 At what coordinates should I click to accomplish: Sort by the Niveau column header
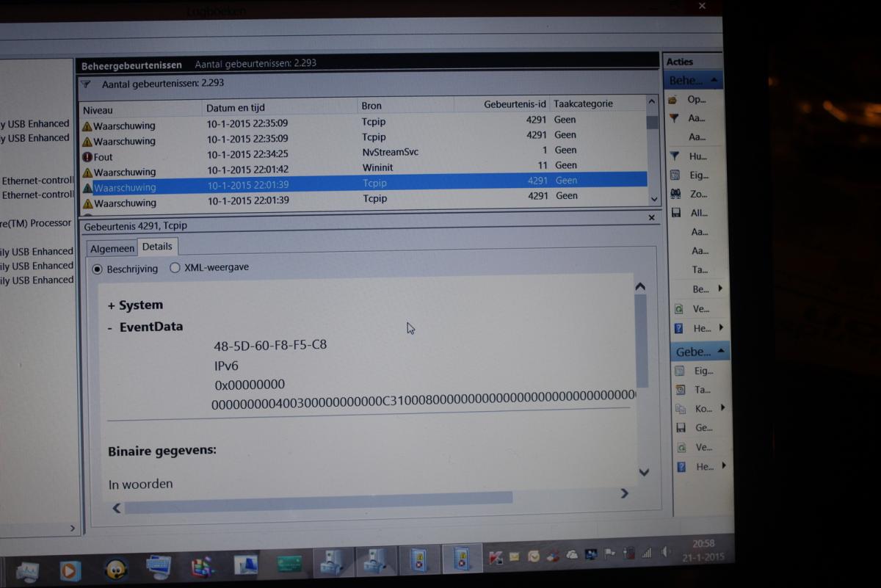(141, 109)
